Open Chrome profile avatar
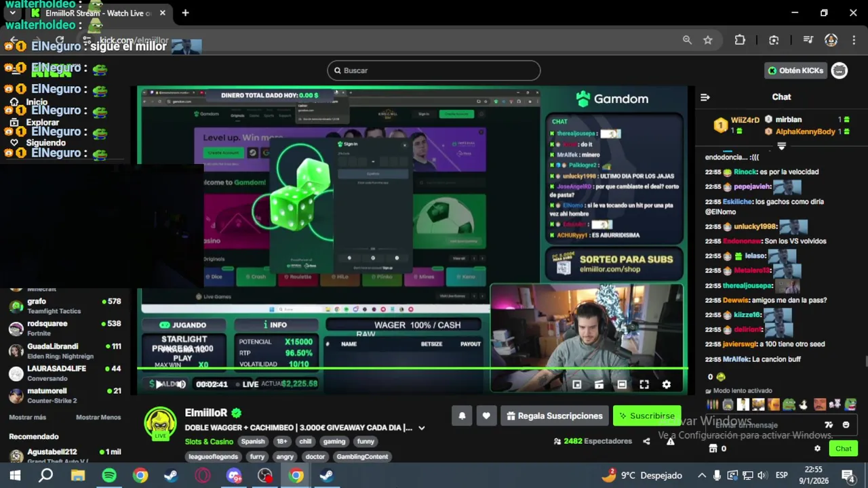 point(831,41)
